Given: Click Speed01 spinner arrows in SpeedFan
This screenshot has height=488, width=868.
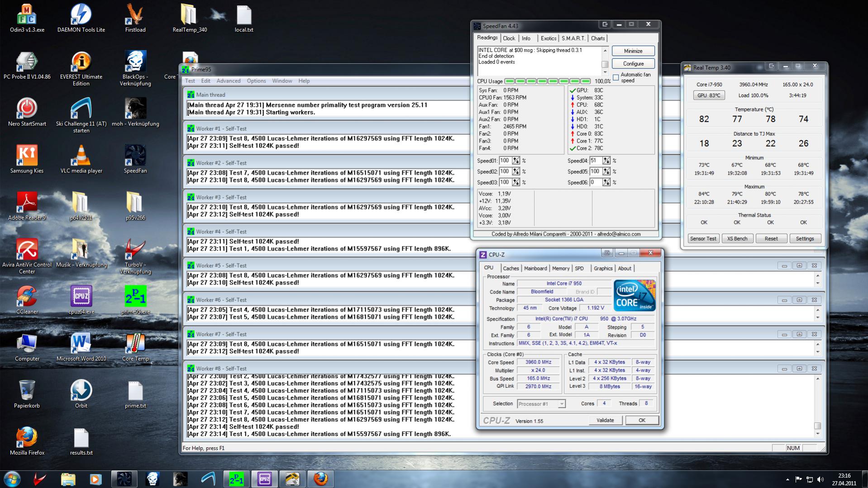Looking at the screenshot, I should point(516,161).
